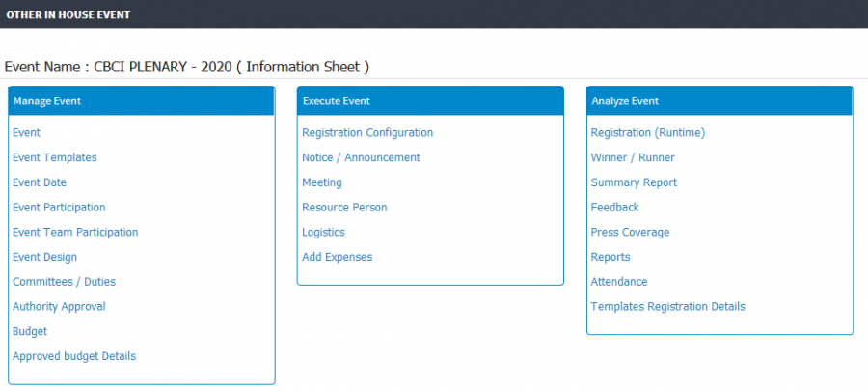Open Event Templates link
This screenshot has height=392, width=868.
point(55,158)
